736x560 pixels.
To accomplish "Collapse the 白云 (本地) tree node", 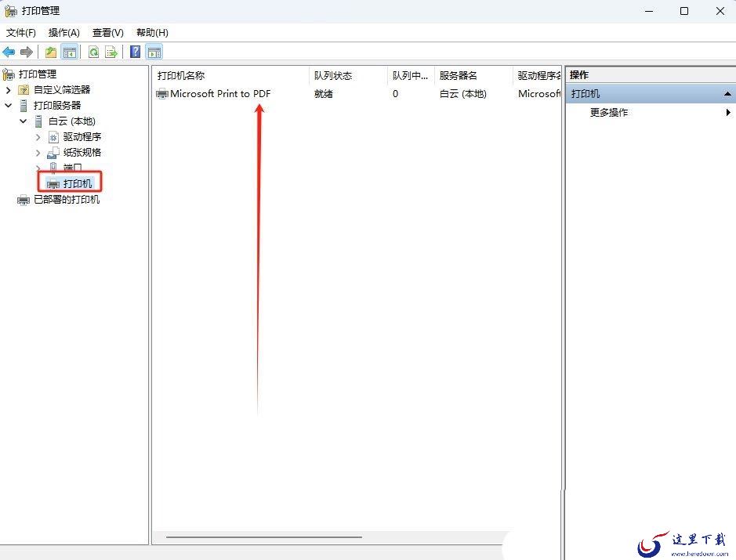I will click(x=23, y=121).
